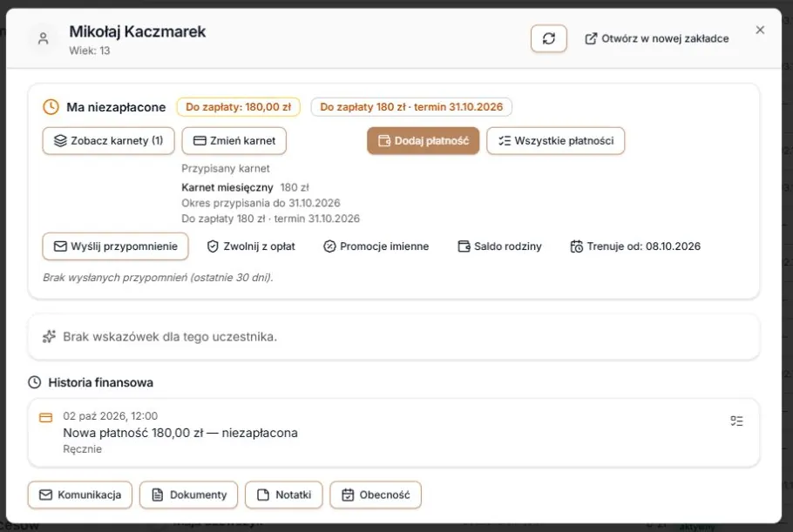
Task: Click 'Nowa płatność 180,00 zł — niezapłacona' entry
Action: pos(180,433)
